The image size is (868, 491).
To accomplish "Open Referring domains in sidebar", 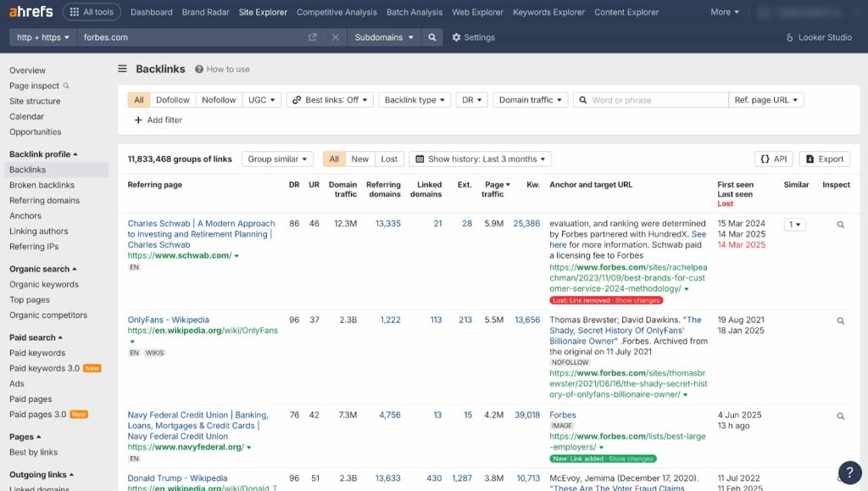I will [44, 200].
